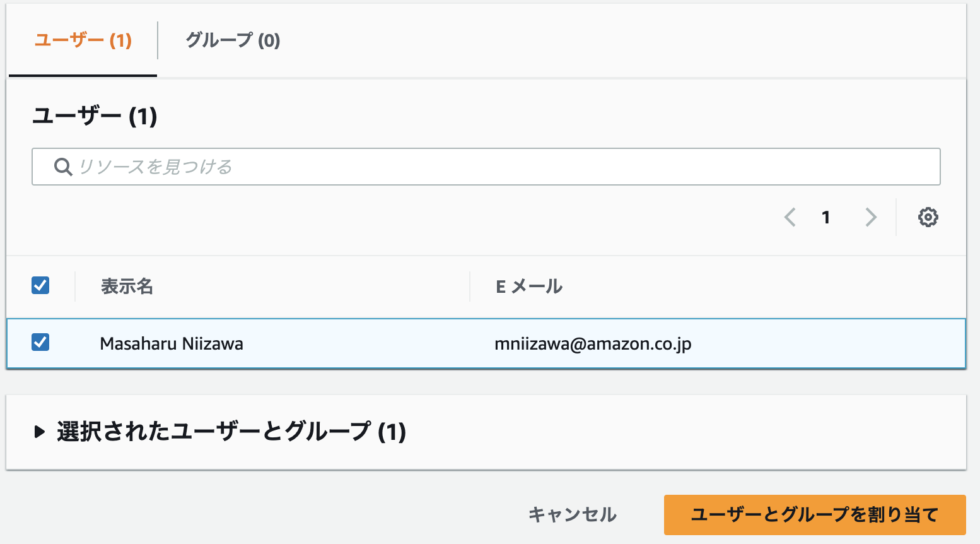980x544 pixels.
Task: Go to next page arrow
Action: pyautogui.click(x=871, y=217)
